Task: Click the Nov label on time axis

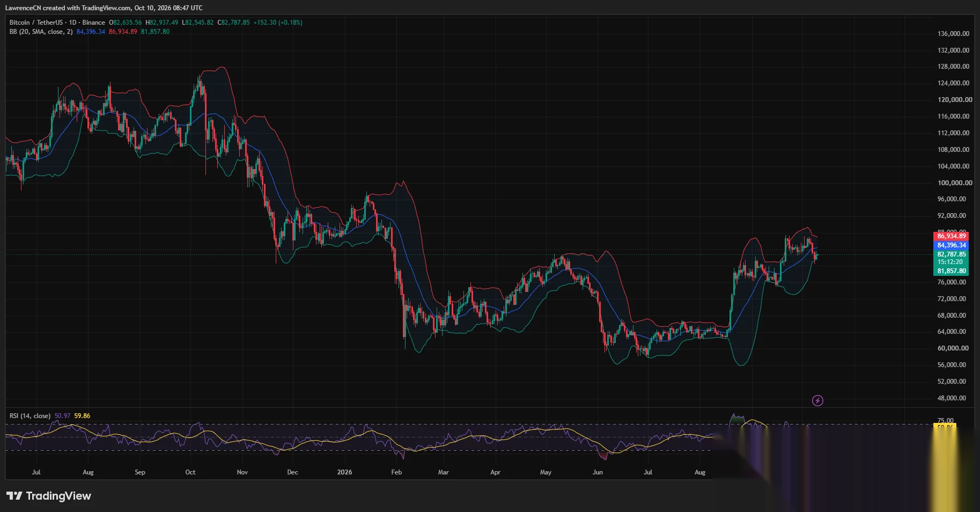Action: click(242, 472)
